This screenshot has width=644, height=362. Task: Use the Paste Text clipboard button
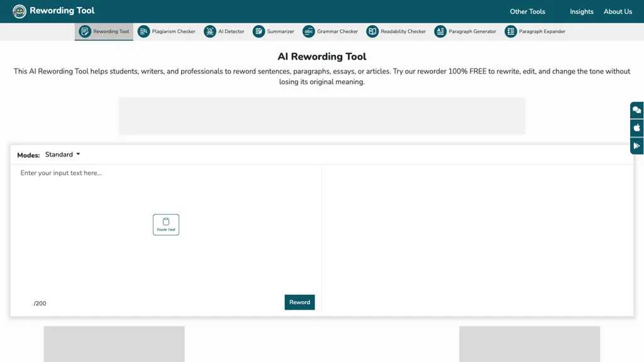pyautogui.click(x=165, y=224)
